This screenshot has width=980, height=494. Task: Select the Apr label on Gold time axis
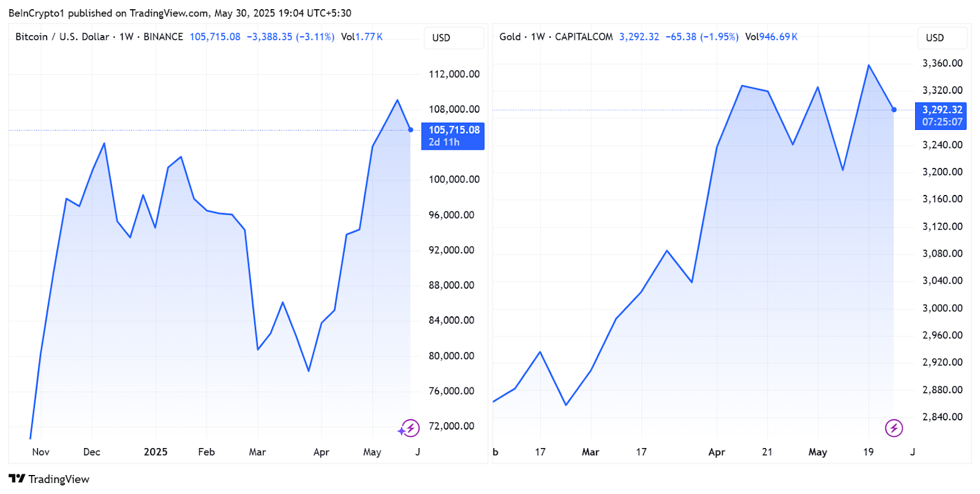[717, 452]
